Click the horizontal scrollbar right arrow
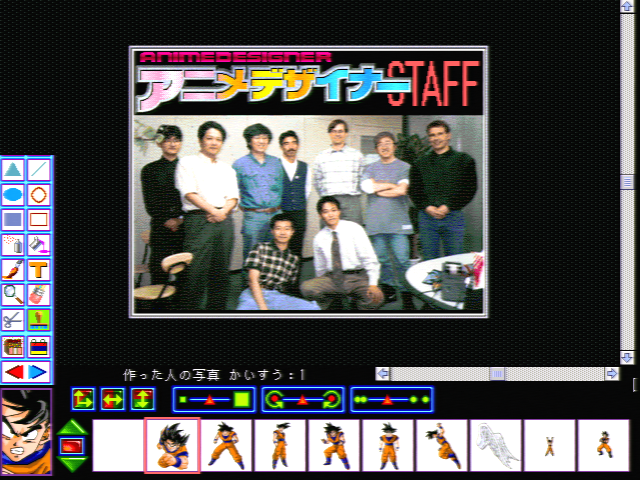This screenshot has width=640, height=480. click(x=611, y=373)
